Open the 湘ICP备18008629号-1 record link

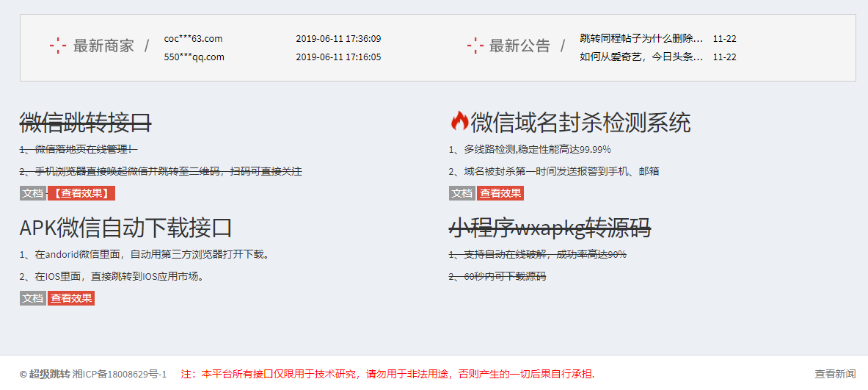coord(120,374)
